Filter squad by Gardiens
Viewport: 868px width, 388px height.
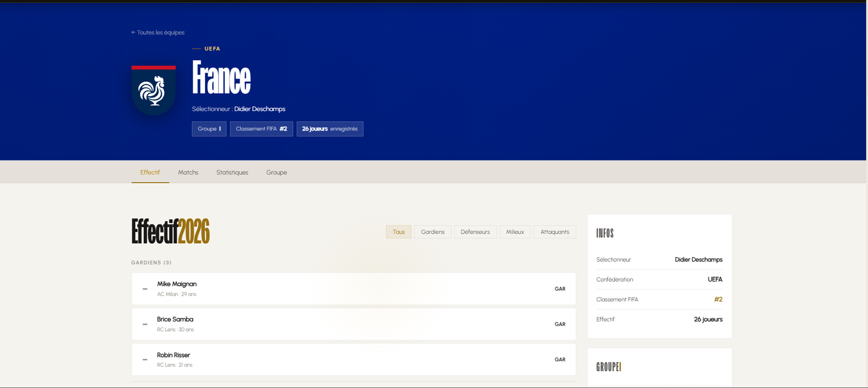coord(433,232)
